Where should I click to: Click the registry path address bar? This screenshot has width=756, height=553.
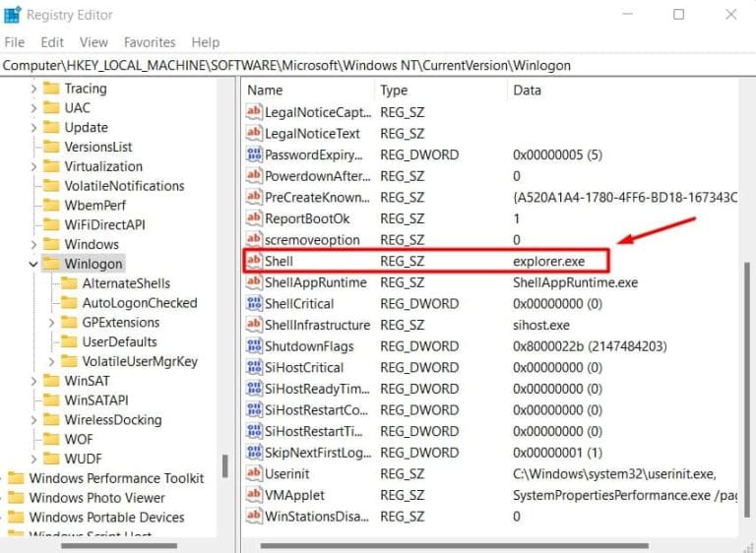pos(378,65)
